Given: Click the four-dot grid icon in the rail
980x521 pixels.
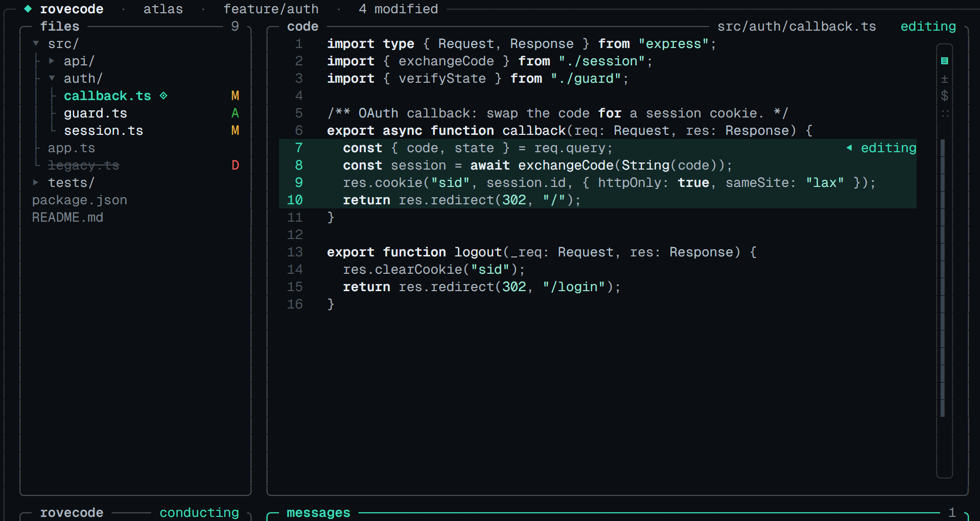Looking at the screenshot, I should 944,113.
